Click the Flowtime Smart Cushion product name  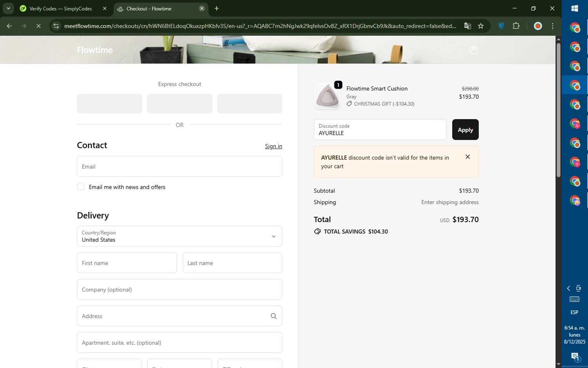click(x=377, y=89)
